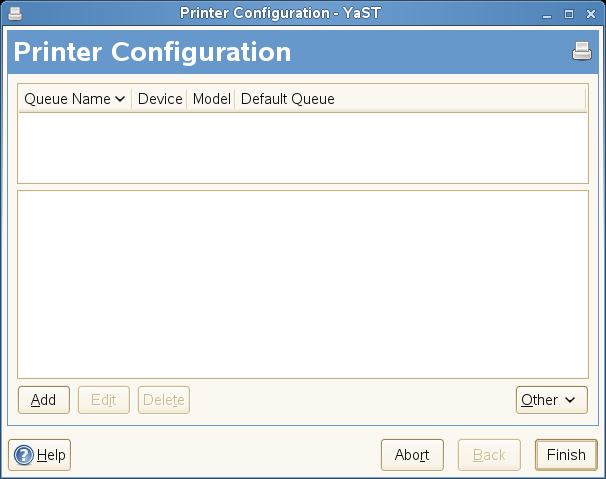The height and width of the screenshot is (479, 606).
Task: Open Help with the question mark button
Action: pyautogui.click(x=40, y=455)
